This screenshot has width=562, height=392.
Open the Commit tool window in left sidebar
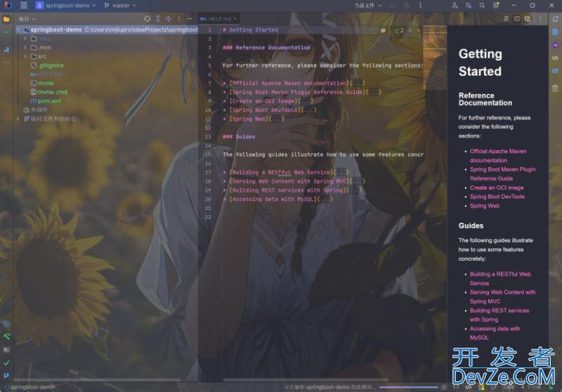[x=6, y=32]
